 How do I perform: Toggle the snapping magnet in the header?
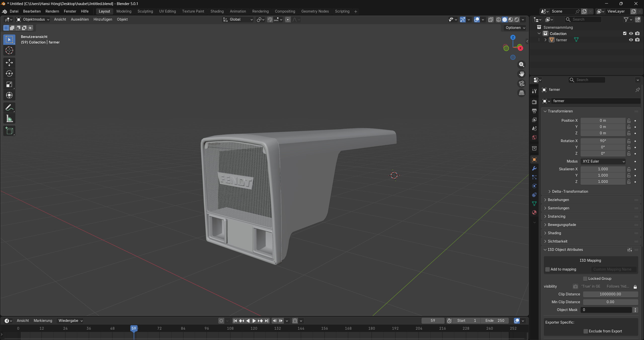tap(270, 20)
